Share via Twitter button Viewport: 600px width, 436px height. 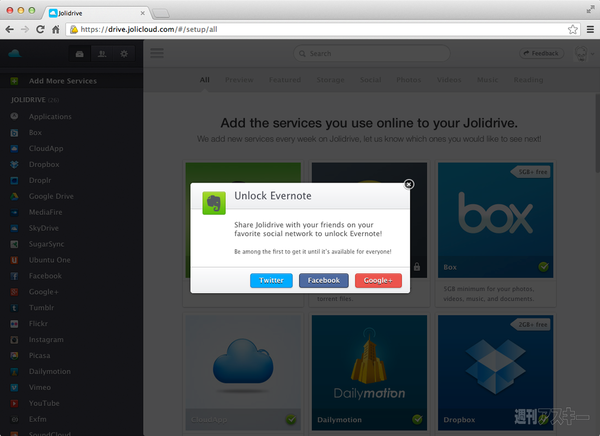click(271, 280)
